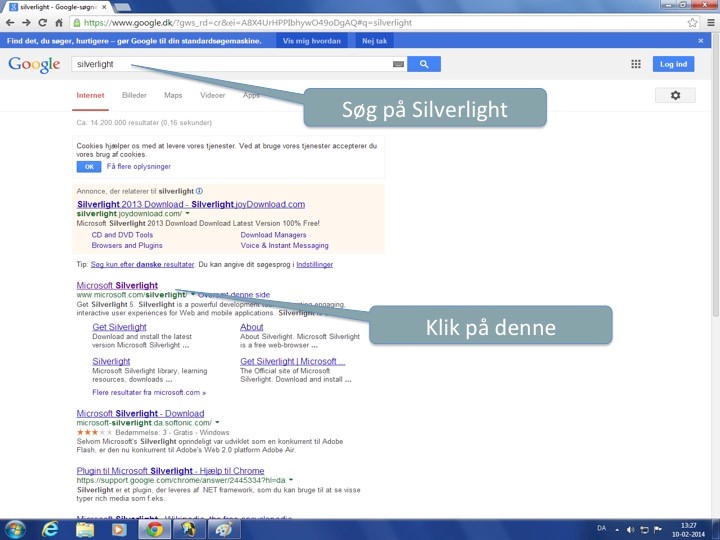Open Microsoft Silverlight - Download result
The width and height of the screenshot is (720, 540).
pyautogui.click(x=141, y=413)
